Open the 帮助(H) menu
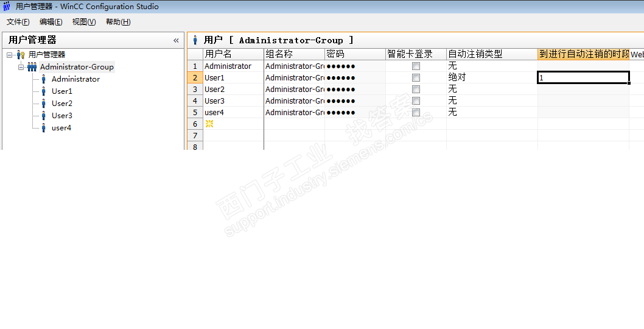Image resolution: width=644 pixels, height=329 pixels. 118,22
